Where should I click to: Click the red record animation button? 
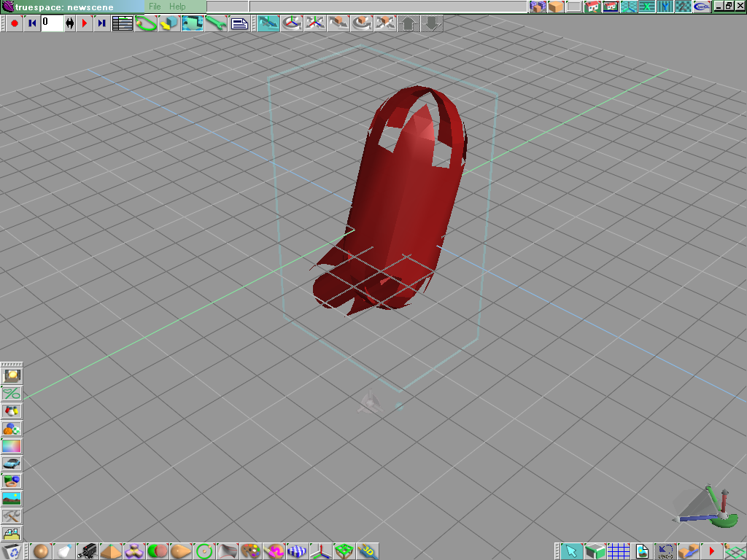(15, 23)
